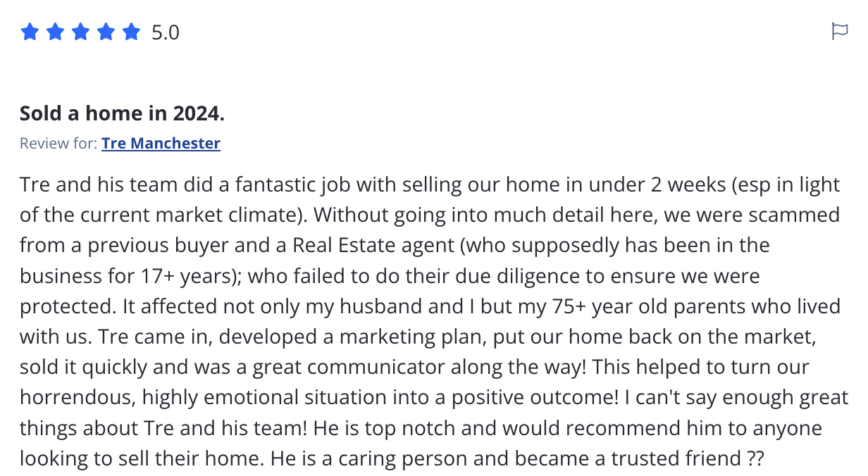Screen dimensions: 868x476
Task: Click the 5.0 rating score
Action: [166, 32]
